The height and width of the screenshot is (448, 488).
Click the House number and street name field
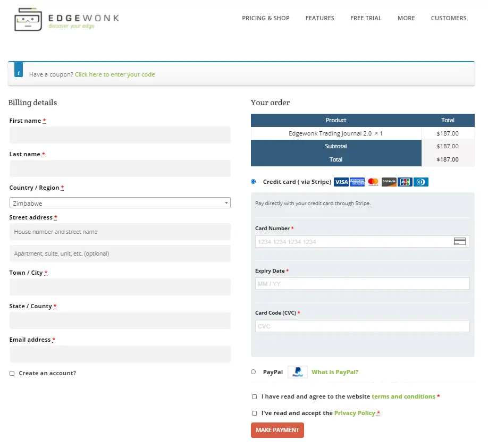point(120,232)
